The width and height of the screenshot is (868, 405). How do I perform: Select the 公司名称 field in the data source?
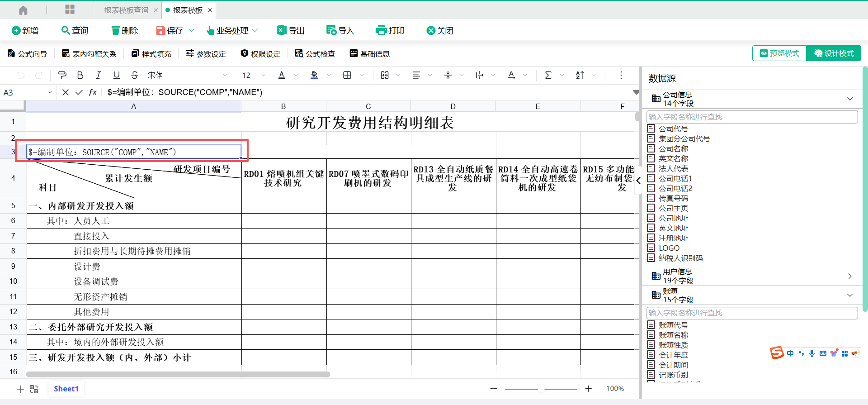coord(673,148)
